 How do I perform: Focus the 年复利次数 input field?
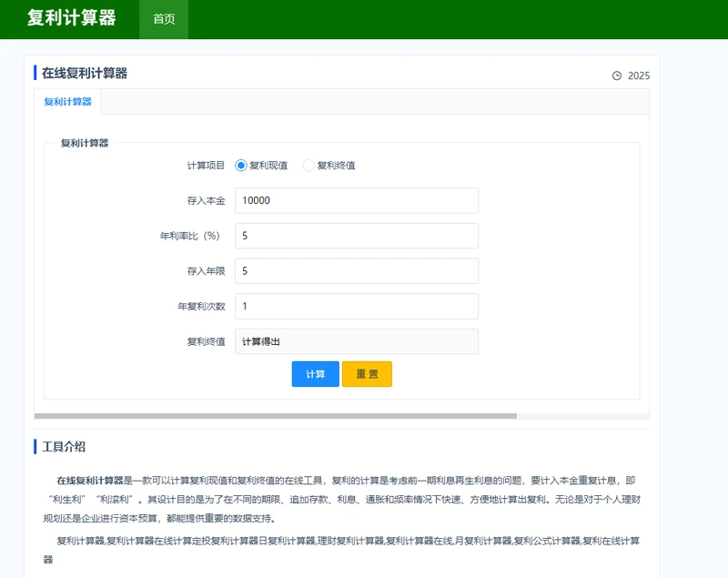(x=356, y=306)
